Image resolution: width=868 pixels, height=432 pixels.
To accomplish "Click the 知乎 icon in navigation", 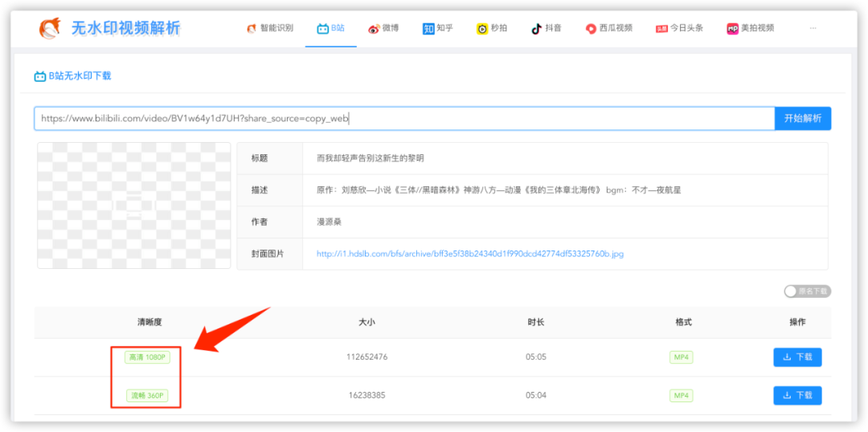I will [x=428, y=28].
